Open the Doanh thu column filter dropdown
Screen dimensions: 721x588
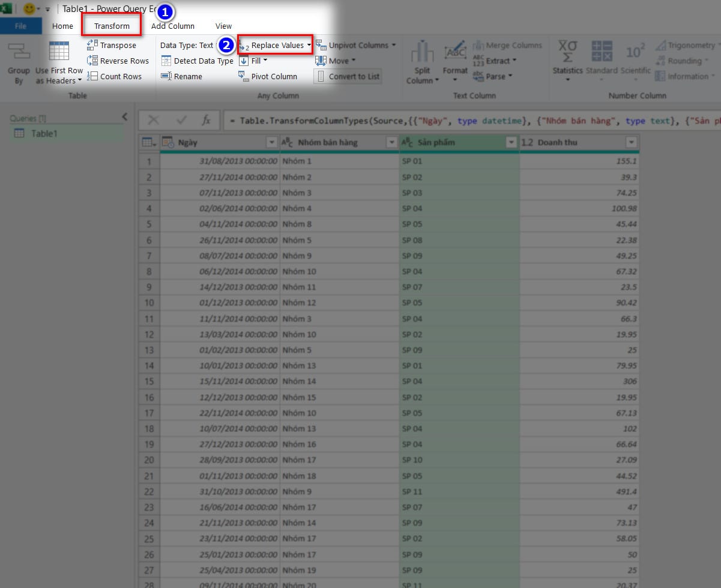click(631, 143)
